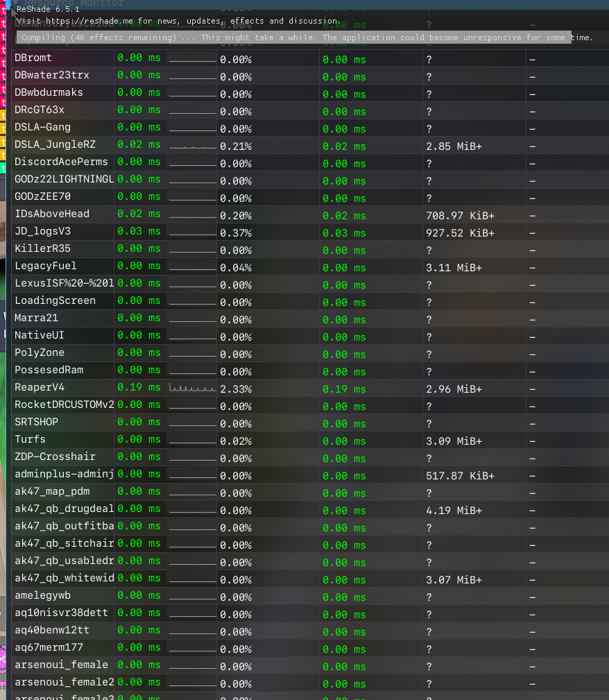Click the DSLA_JungleRZ usage sparkline graph

click(x=192, y=145)
